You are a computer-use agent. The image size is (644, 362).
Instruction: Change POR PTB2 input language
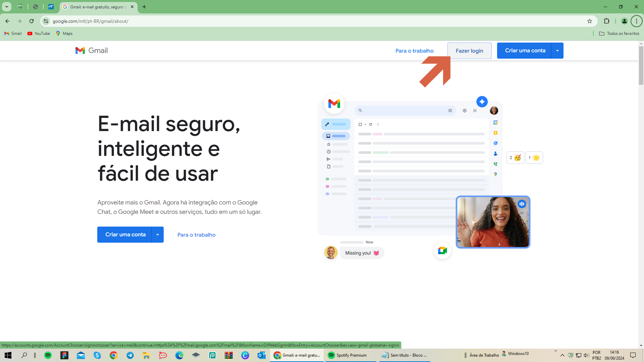[597, 355]
